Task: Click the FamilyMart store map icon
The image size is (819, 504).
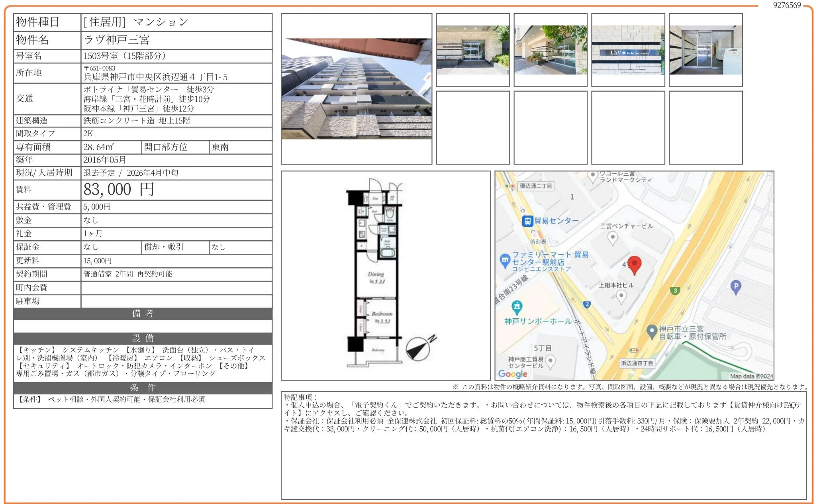Action: (505, 261)
